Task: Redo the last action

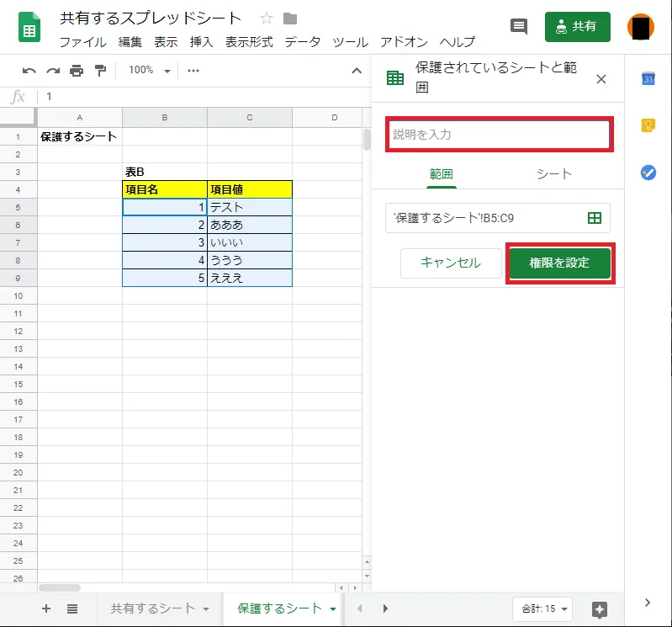Action: click(x=53, y=71)
